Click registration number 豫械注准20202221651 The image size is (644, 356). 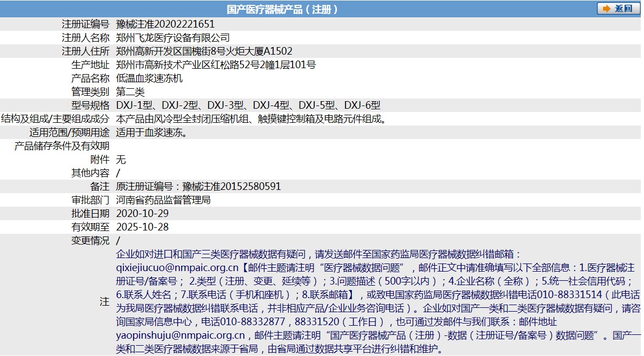[x=165, y=24]
